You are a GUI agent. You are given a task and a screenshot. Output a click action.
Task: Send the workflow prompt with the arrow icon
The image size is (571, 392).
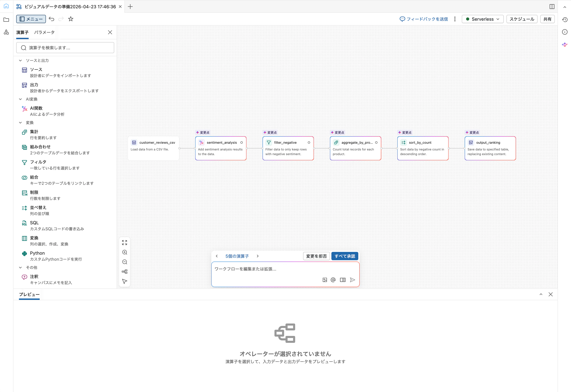tap(353, 280)
